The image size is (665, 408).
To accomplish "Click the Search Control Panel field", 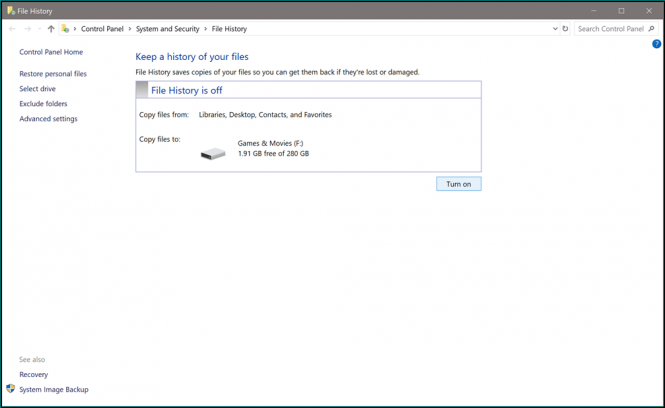I will pos(608,29).
